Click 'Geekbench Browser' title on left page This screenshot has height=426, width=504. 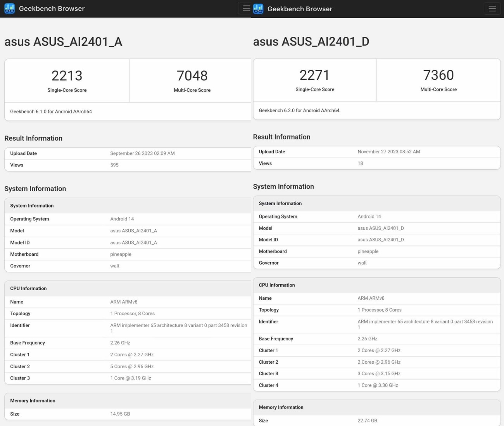point(52,9)
